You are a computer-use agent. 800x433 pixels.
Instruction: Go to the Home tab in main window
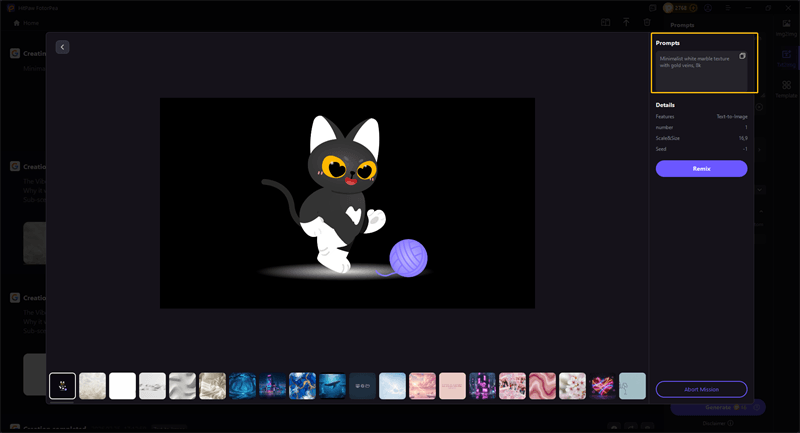pyautogui.click(x=26, y=23)
